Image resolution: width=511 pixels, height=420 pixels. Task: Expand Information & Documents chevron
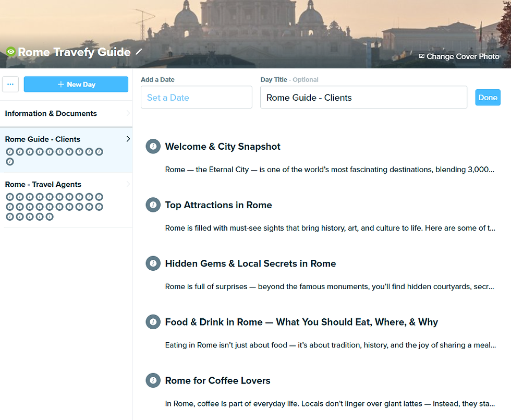128,113
